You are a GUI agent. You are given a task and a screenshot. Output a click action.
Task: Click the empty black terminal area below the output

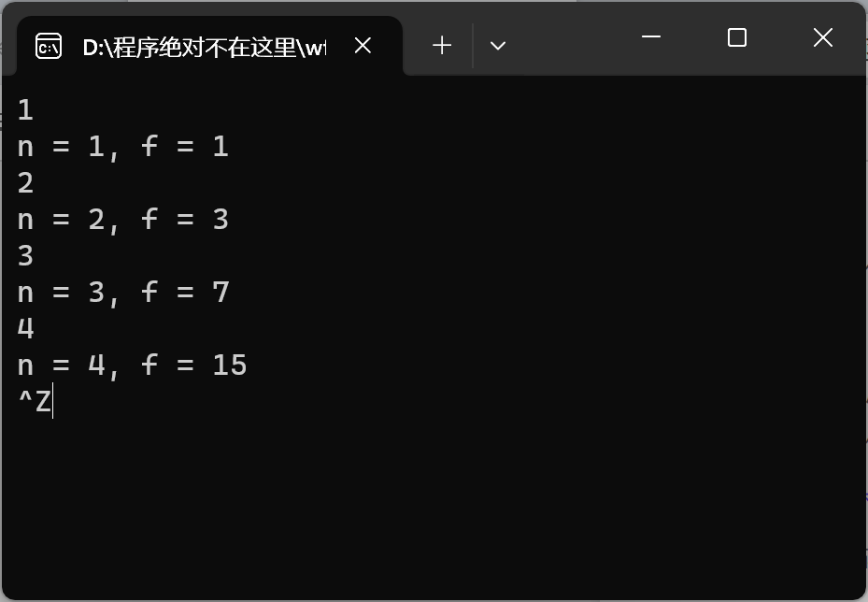434,504
